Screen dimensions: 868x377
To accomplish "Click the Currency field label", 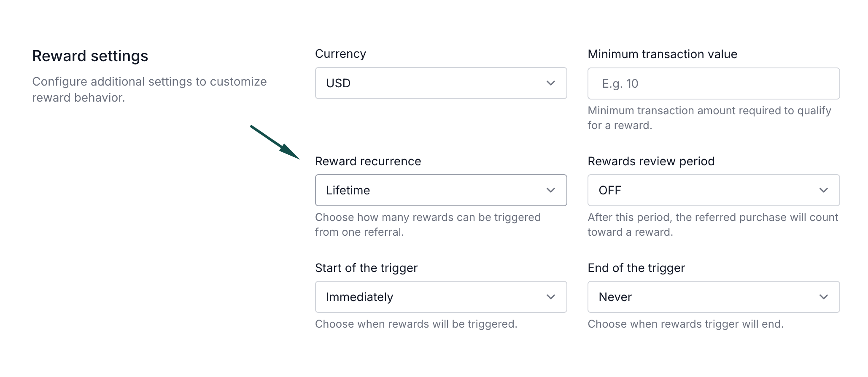I will (340, 54).
